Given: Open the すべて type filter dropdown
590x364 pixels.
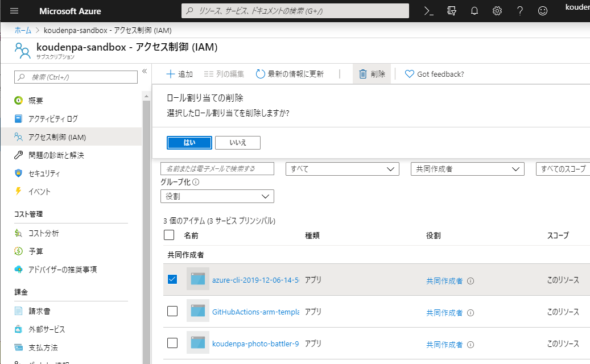Looking at the screenshot, I should click(x=342, y=169).
